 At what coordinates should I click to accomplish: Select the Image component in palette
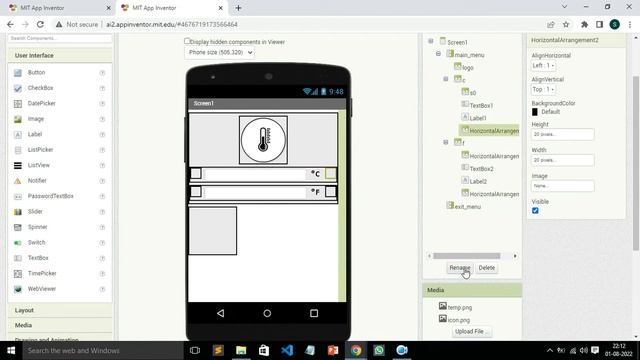36,119
